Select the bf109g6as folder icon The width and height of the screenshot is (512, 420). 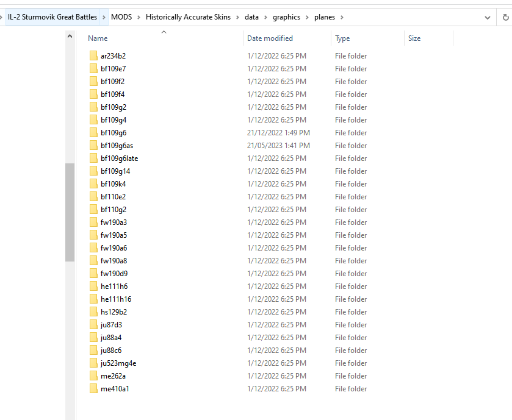[x=93, y=146]
